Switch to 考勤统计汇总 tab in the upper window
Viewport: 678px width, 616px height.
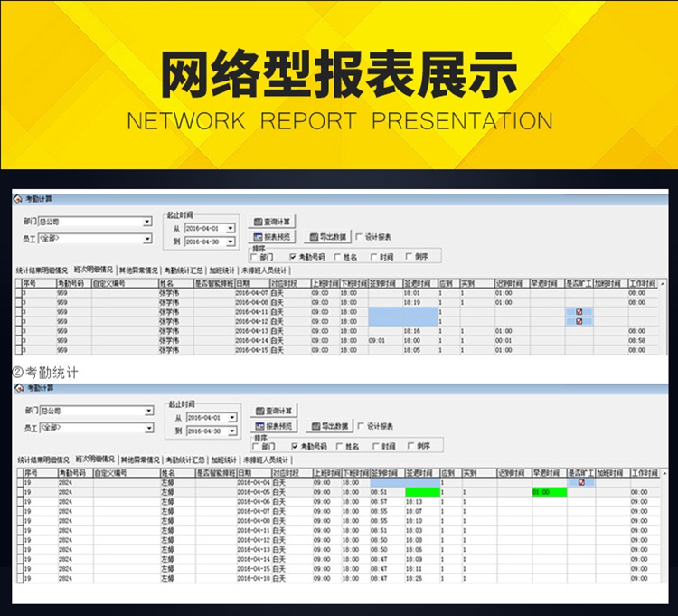coord(184,270)
